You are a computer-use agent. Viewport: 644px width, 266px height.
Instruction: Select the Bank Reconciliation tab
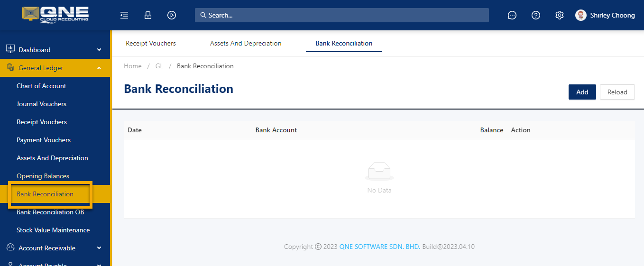pyautogui.click(x=344, y=43)
